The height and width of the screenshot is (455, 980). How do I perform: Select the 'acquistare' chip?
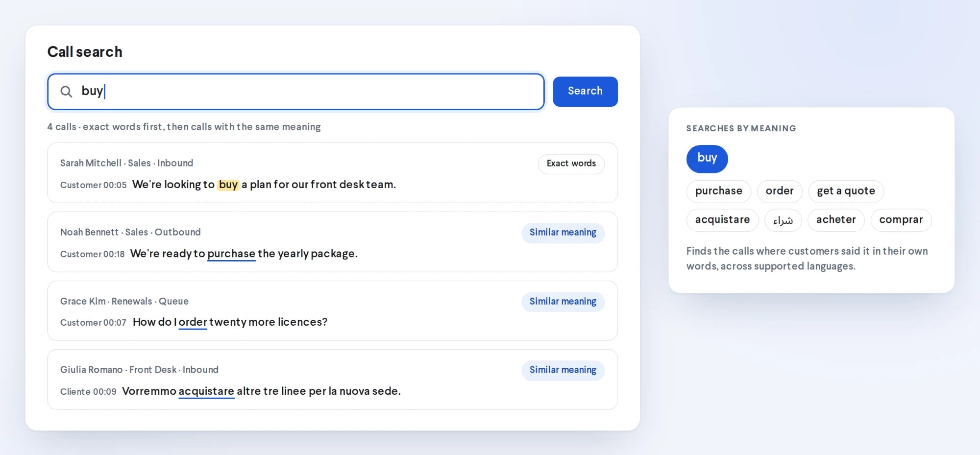pyautogui.click(x=722, y=220)
